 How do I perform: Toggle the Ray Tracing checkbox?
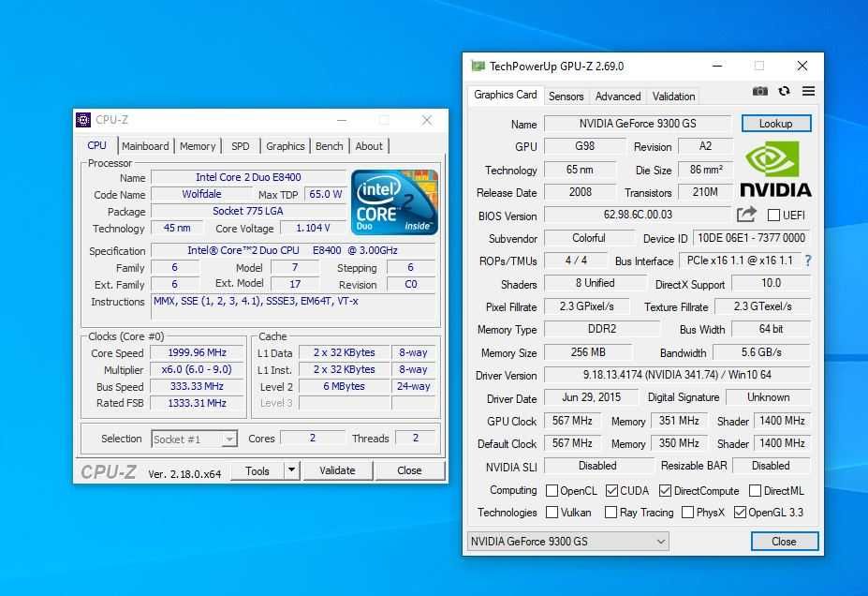611,513
